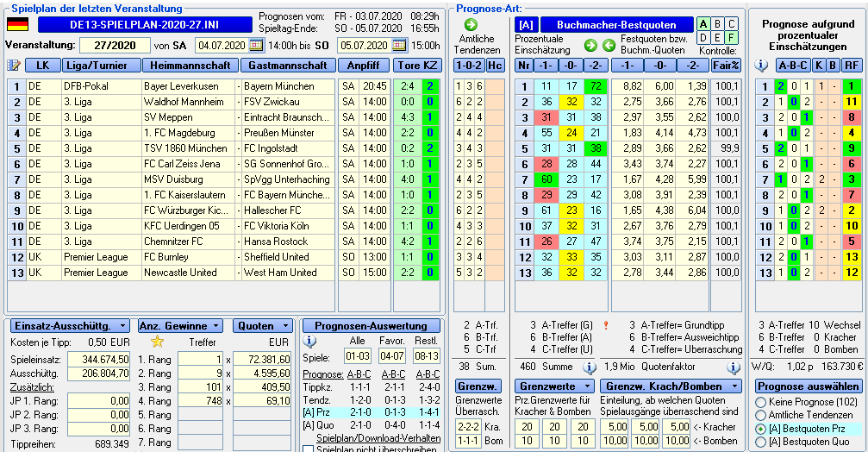Toggle Kontrolle box B next to A
868x452 pixels.
point(718,24)
